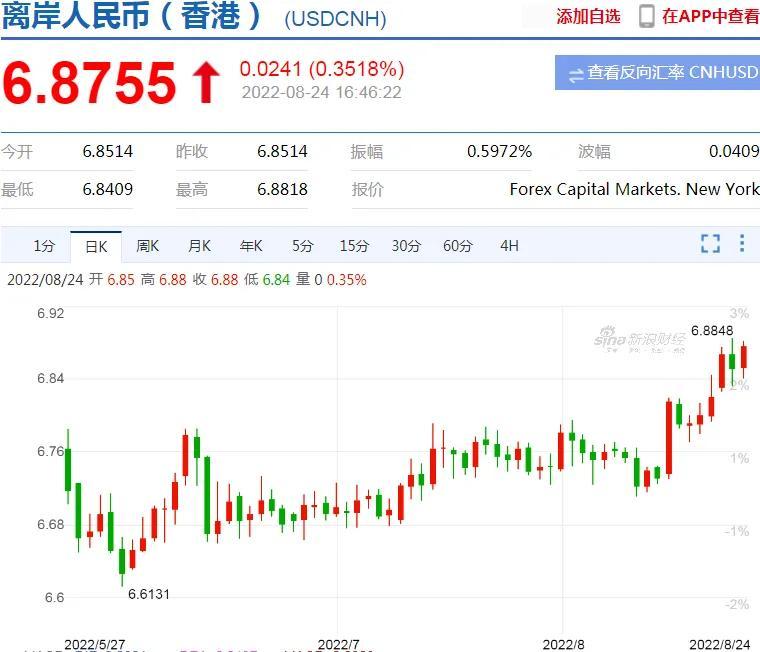This screenshot has width=760, height=652.
Task: Switch to the 60分 chart tab
Action: point(458,246)
